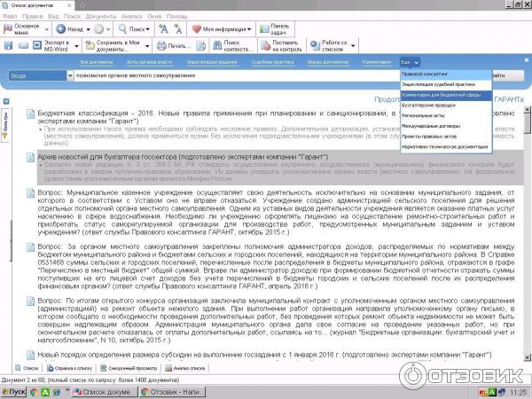
Task: Switch to the Список bottom tab
Action: pyautogui.click(x=27, y=368)
